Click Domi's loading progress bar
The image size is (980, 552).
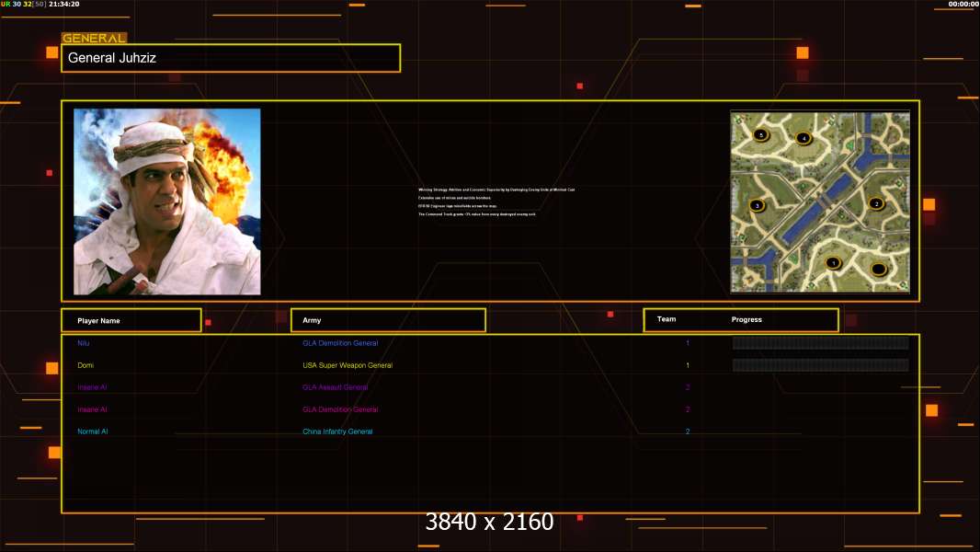821,365
